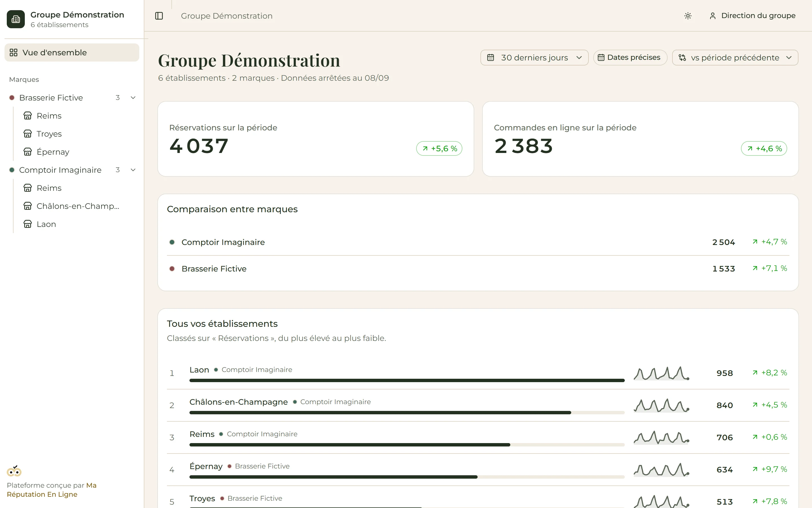Click the +4,6 % online orders badge

pos(764,148)
